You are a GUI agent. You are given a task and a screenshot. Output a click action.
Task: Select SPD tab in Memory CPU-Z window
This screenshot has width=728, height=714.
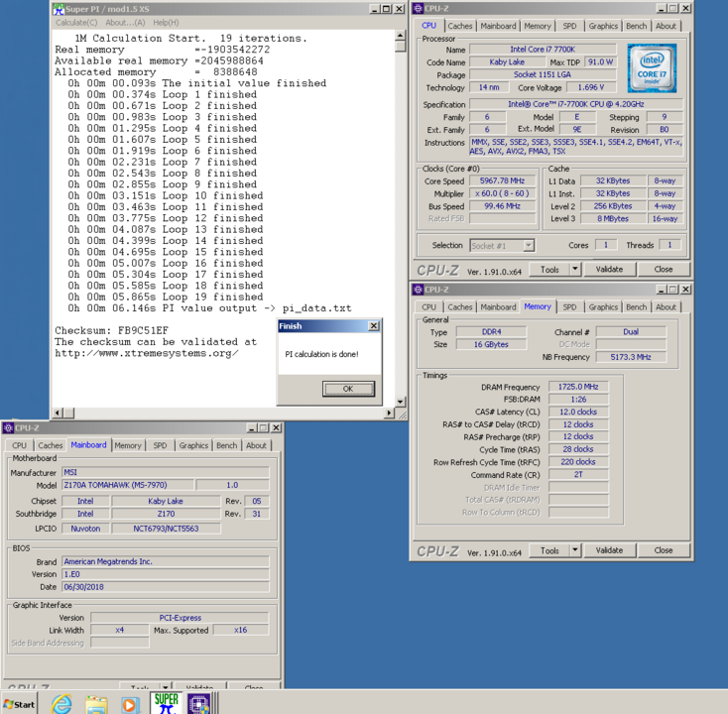coord(569,307)
